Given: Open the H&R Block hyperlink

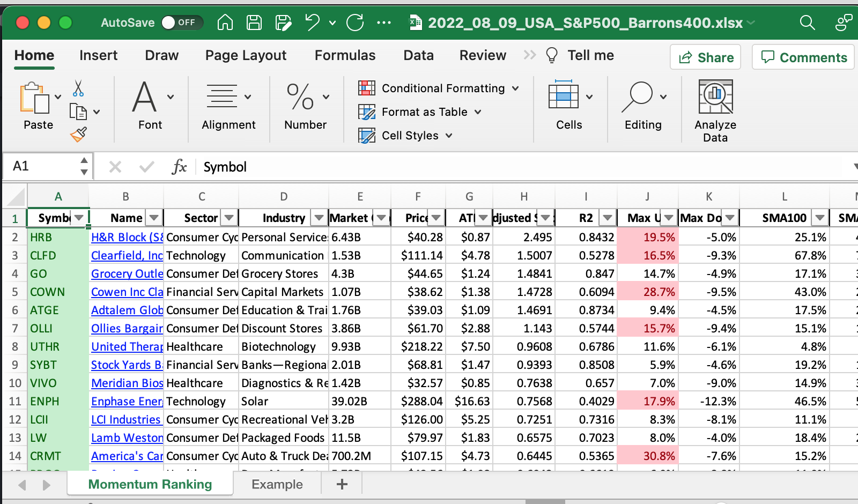Looking at the screenshot, I should pos(127,237).
